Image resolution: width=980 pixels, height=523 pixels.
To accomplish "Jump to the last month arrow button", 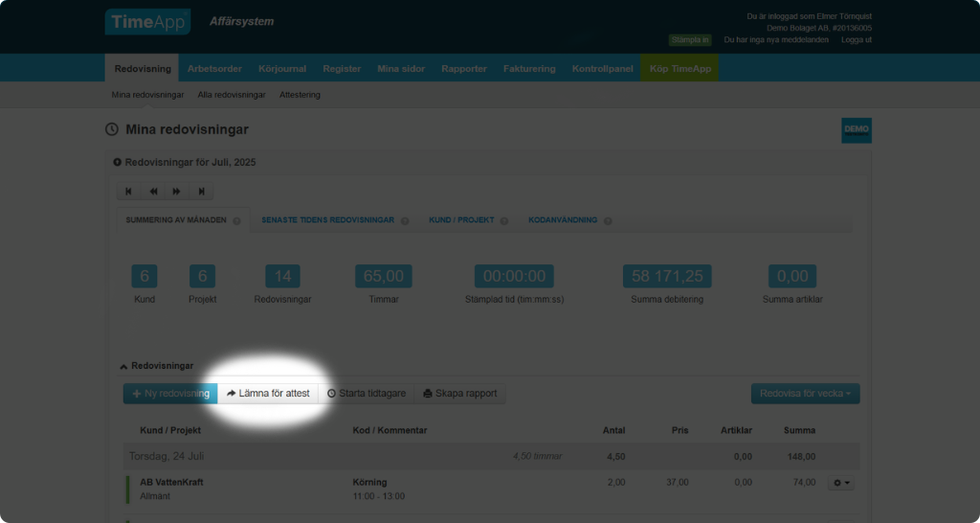I will 201,192.
